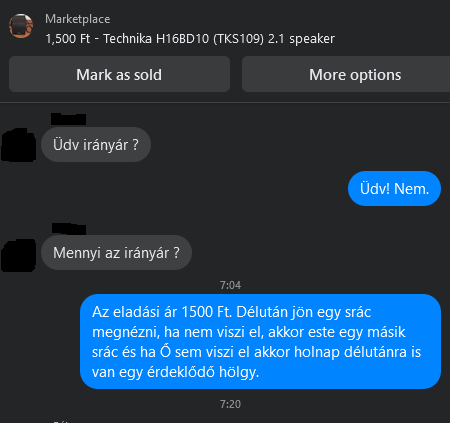Select the "Mennyi az irányár ?" message

coord(116,253)
